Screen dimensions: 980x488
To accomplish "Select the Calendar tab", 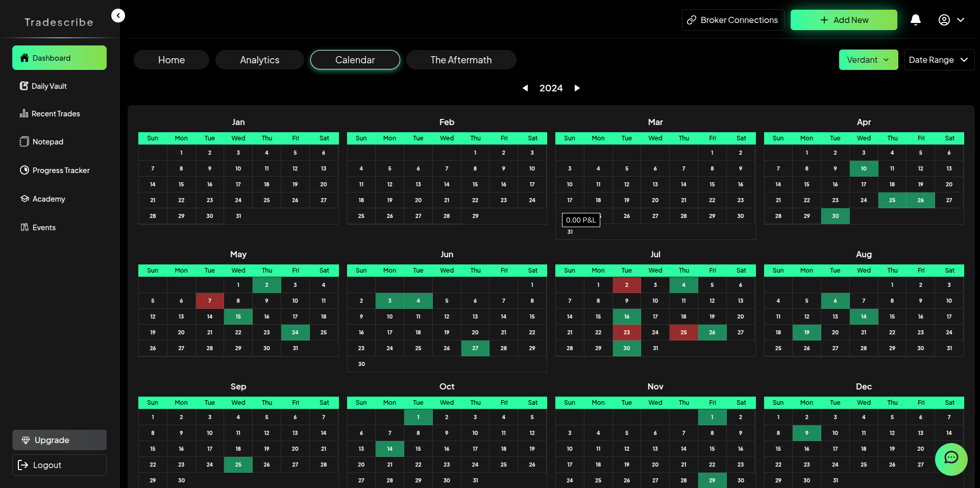I will point(355,60).
